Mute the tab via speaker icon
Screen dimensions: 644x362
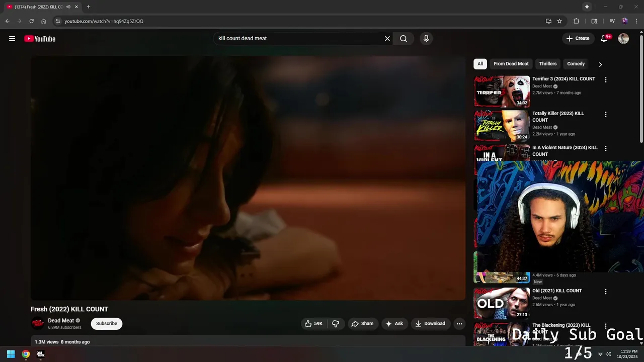(x=68, y=7)
